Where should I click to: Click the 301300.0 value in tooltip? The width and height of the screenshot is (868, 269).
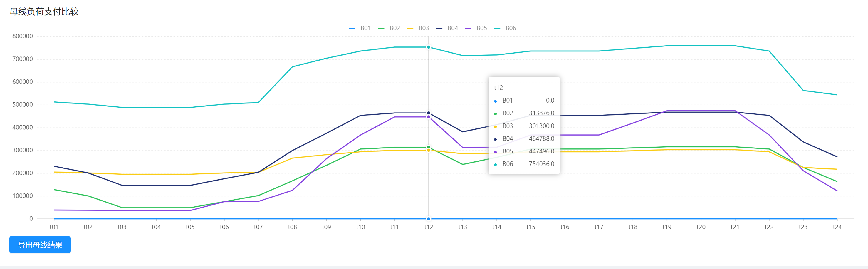[541, 126]
